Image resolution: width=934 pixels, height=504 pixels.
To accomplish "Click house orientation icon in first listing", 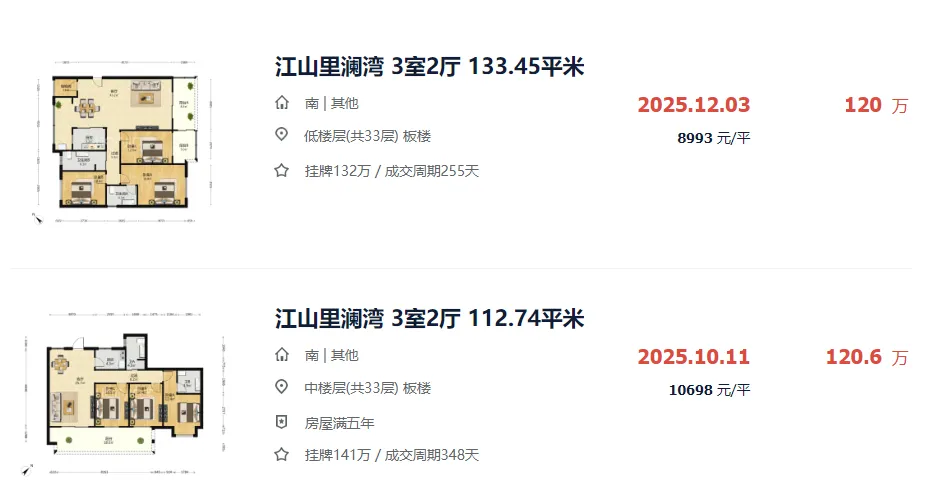I will point(282,103).
